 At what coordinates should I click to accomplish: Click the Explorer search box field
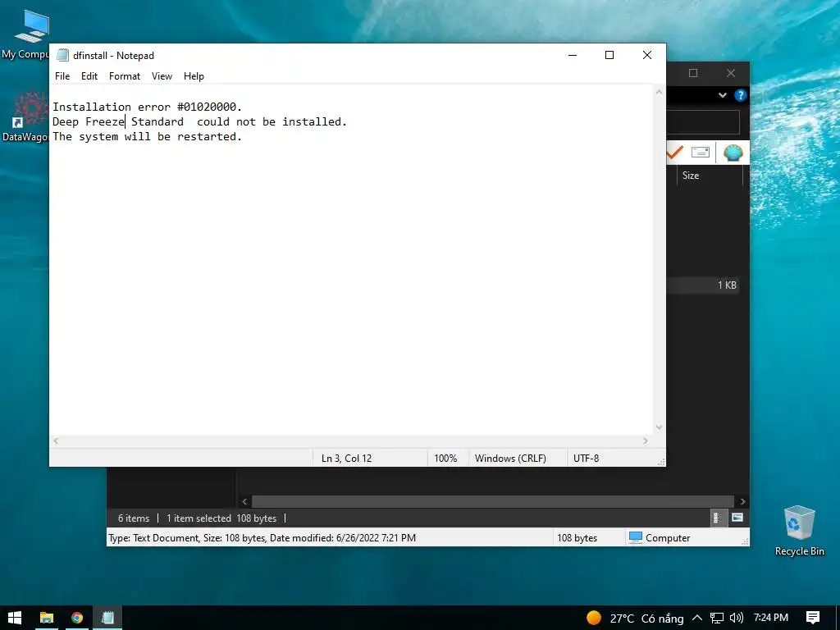(703, 123)
